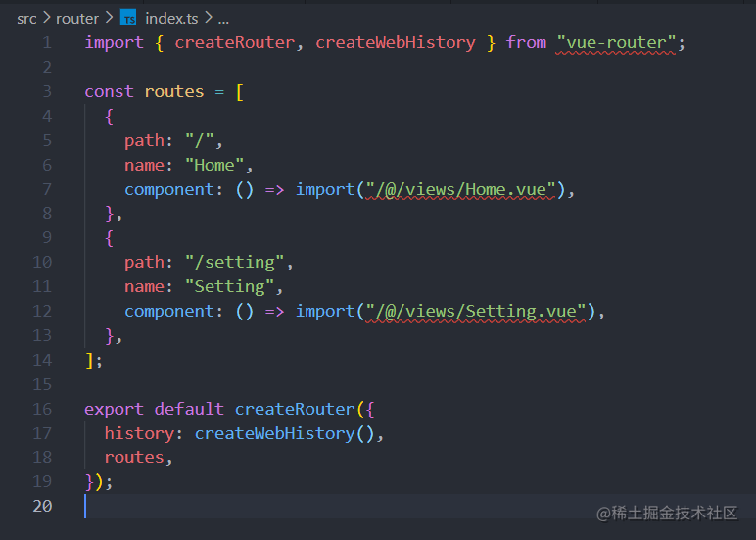Click routes property on line 18
Viewport: 756px width, 540px height.
coord(134,458)
